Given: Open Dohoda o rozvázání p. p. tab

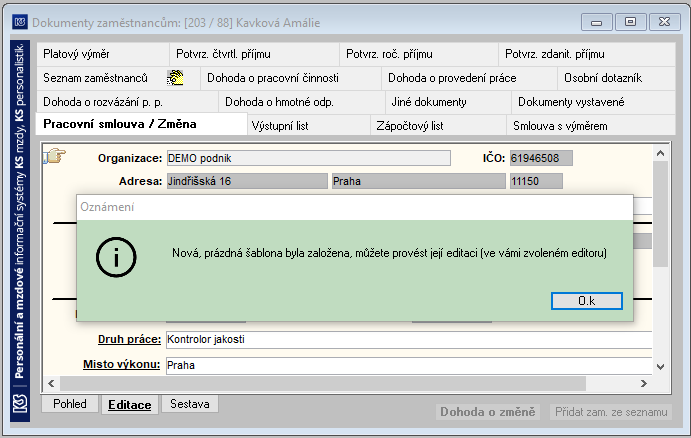Looking at the screenshot, I should (x=127, y=102).
